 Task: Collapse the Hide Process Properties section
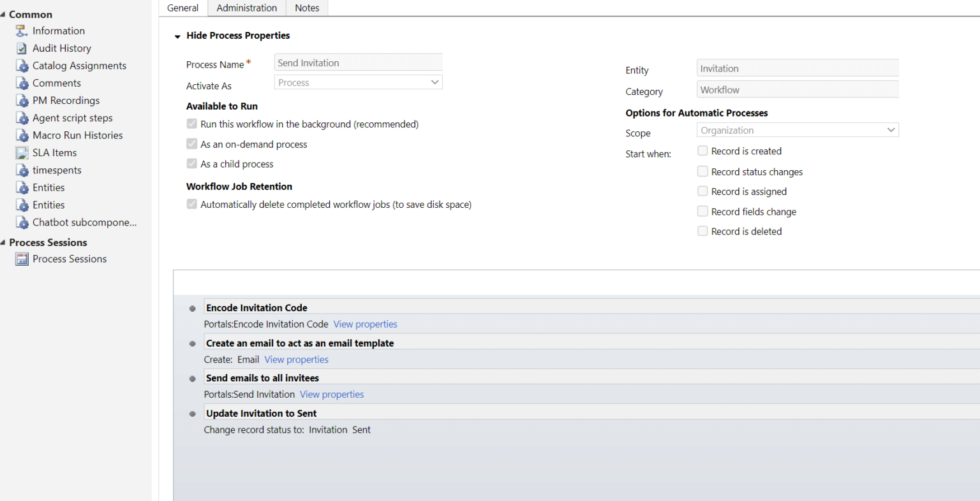pyautogui.click(x=177, y=36)
